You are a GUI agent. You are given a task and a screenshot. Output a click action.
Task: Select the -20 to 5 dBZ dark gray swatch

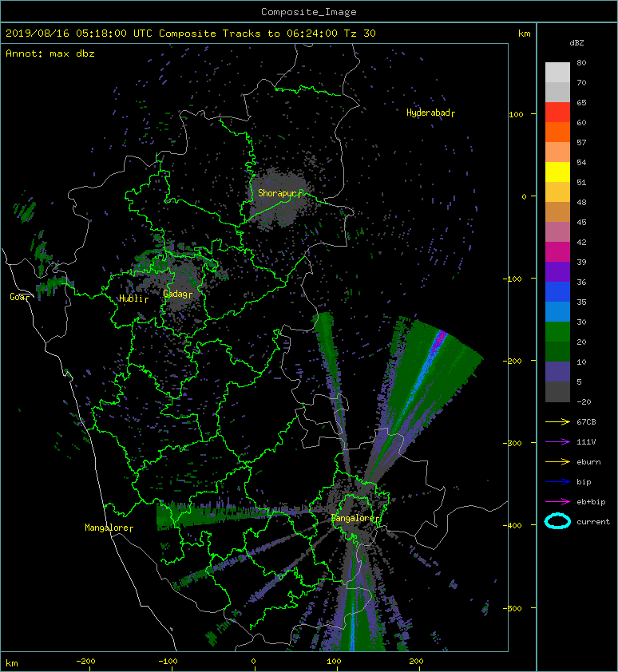557,392
